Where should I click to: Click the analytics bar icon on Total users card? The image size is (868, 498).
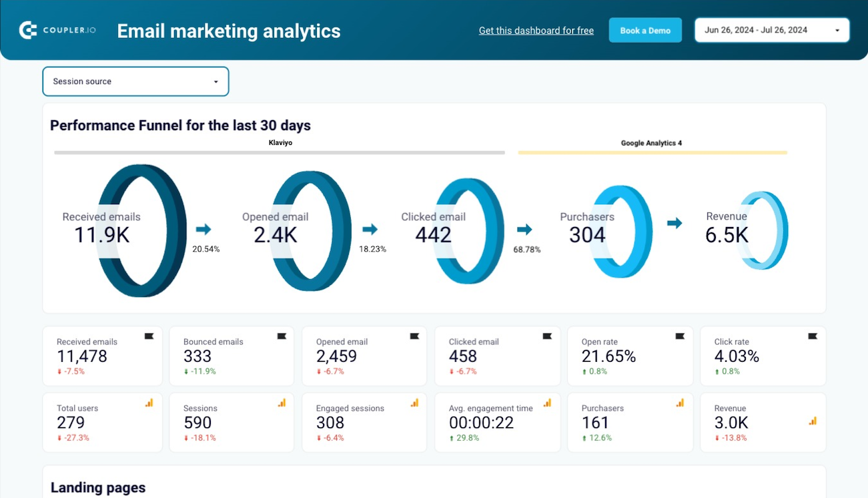tap(149, 403)
